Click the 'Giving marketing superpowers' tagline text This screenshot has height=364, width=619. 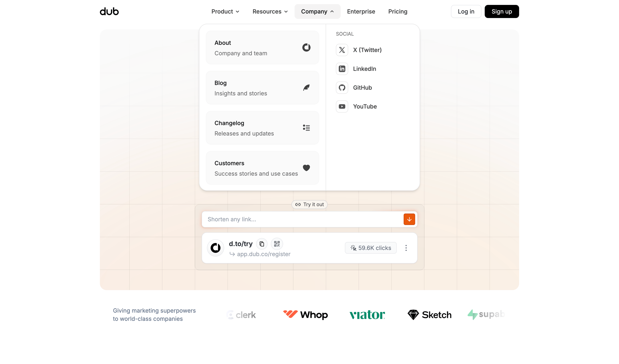click(154, 315)
